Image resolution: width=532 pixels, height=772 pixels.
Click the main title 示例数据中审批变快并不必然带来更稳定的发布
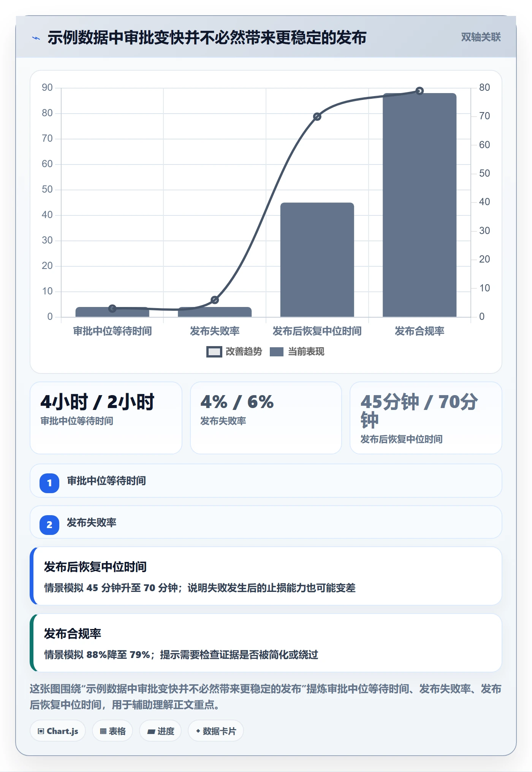[207, 38]
